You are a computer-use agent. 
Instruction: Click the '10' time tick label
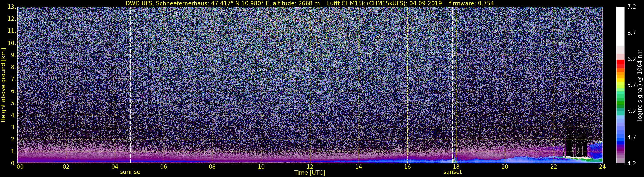tap(261, 167)
